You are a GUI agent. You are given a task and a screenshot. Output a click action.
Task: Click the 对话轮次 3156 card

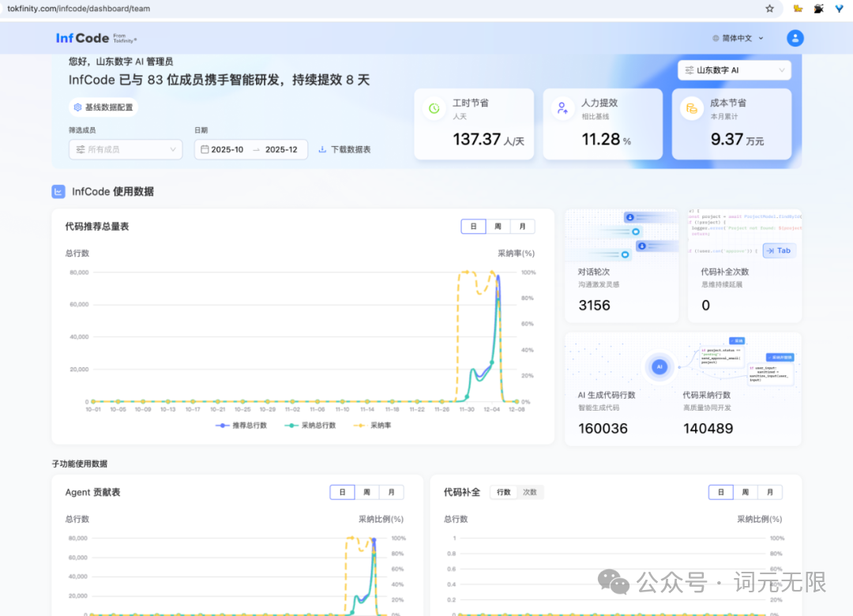point(622,265)
